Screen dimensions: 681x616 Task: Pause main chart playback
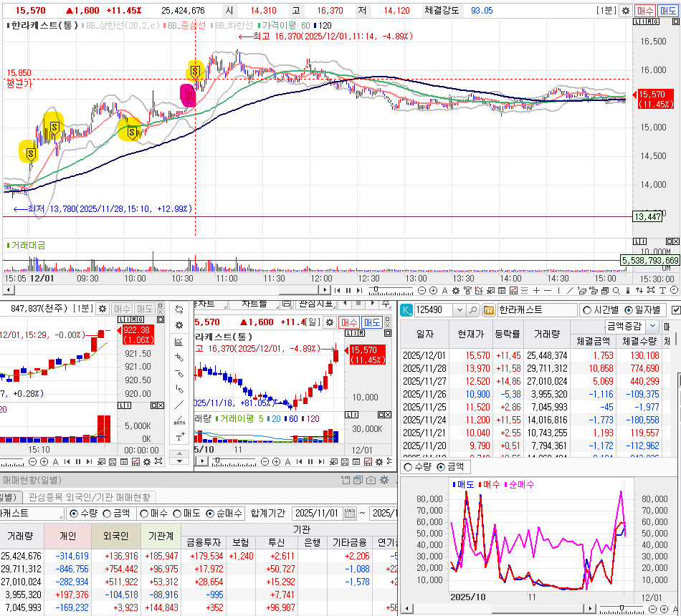[348, 290]
